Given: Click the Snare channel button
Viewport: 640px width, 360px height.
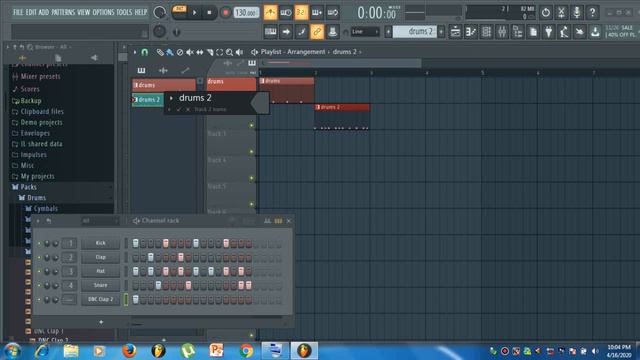Looking at the screenshot, I should tap(100, 285).
